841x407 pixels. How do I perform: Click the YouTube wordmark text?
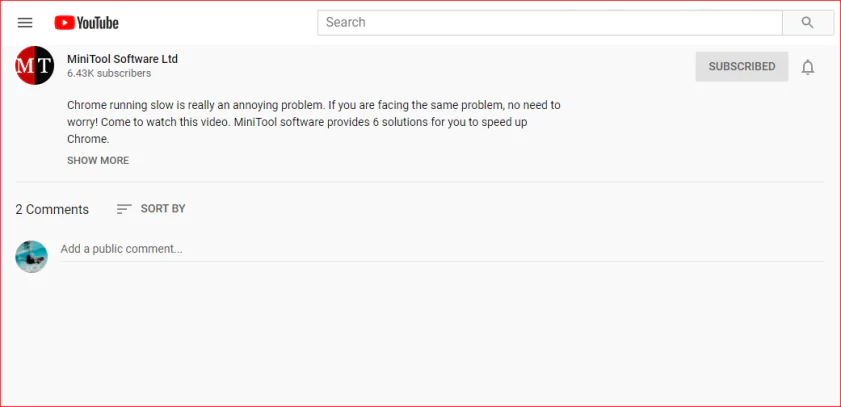100,22
